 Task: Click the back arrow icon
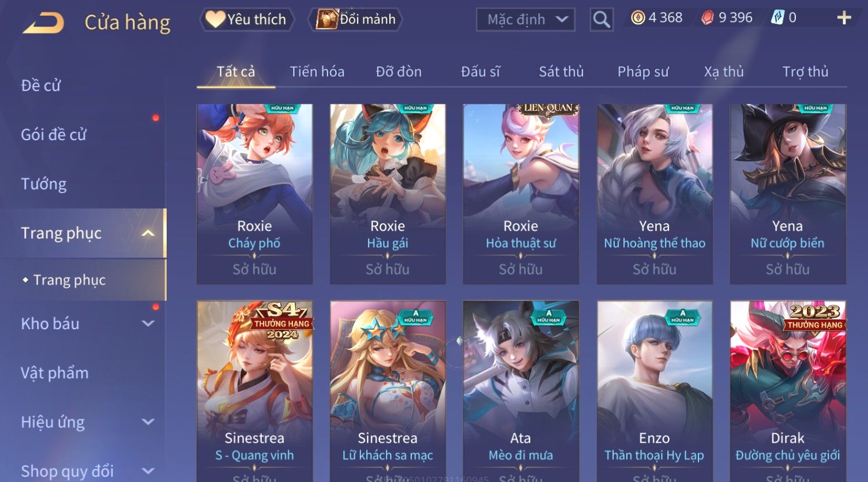point(43,22)
